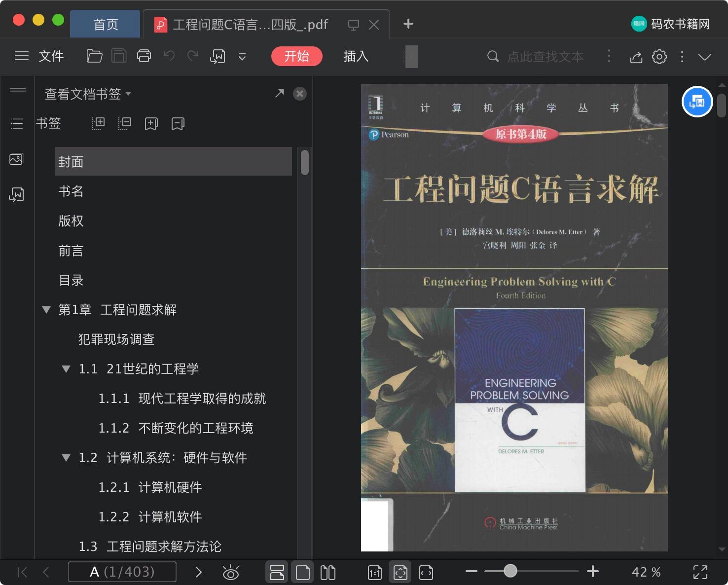Click the redo arrow icon
The height and width of the screenshot is (585, 728).
(193, 56)
